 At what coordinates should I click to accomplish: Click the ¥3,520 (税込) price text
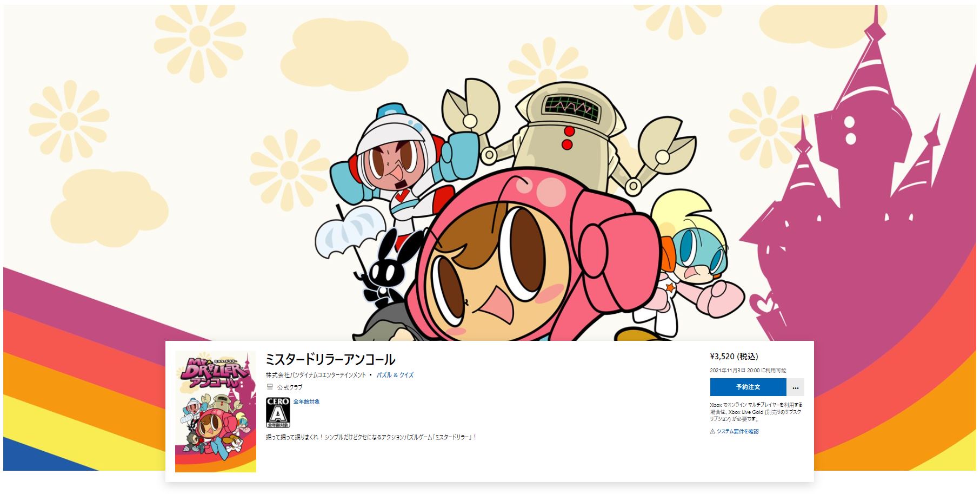[x=734, y=357]
